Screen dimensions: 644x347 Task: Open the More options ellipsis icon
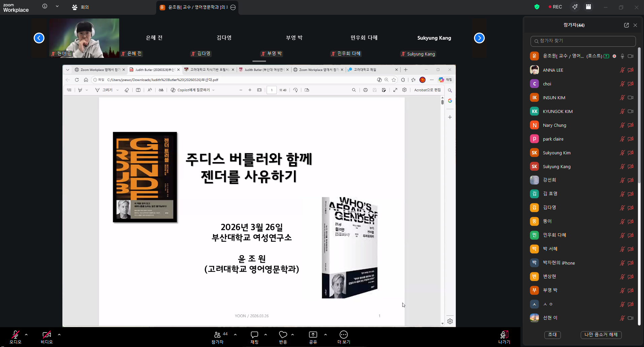coord(343,335)
